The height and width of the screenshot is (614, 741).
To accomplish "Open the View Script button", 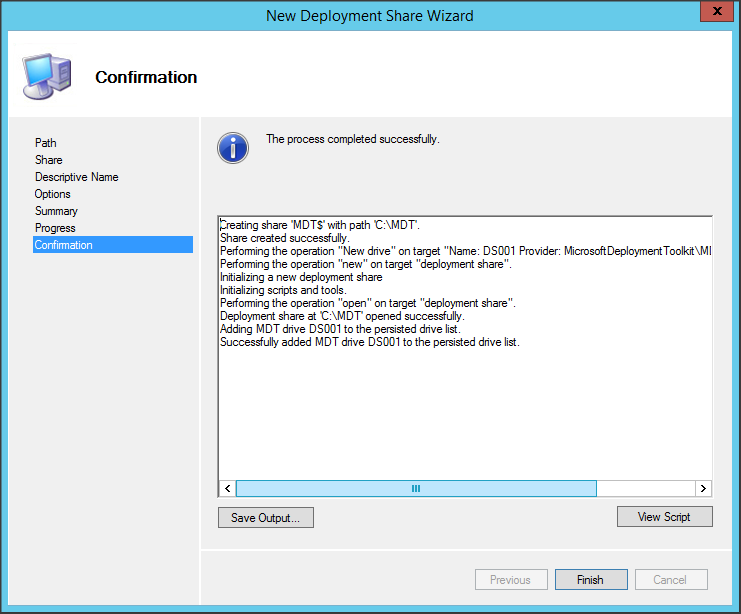I will [665, 517].
